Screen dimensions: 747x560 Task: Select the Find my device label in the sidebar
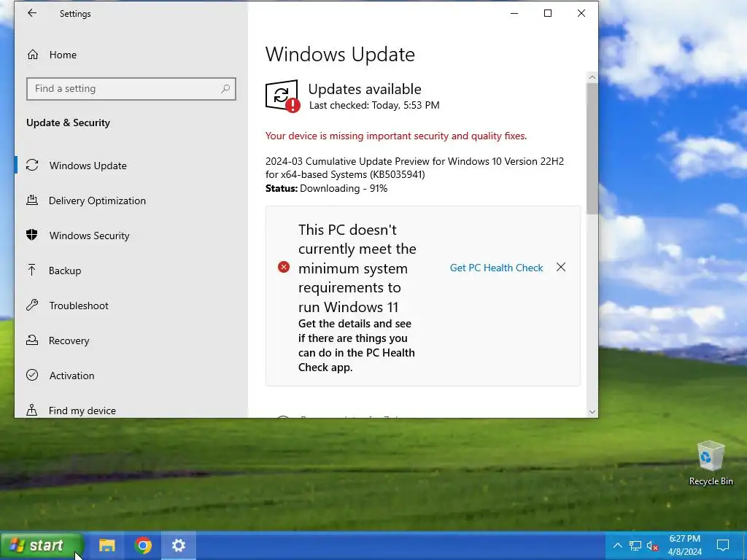tap(82, 411)
